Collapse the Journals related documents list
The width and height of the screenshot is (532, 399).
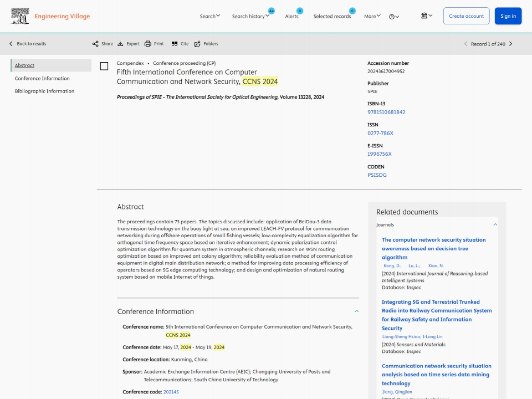(495, 224)
